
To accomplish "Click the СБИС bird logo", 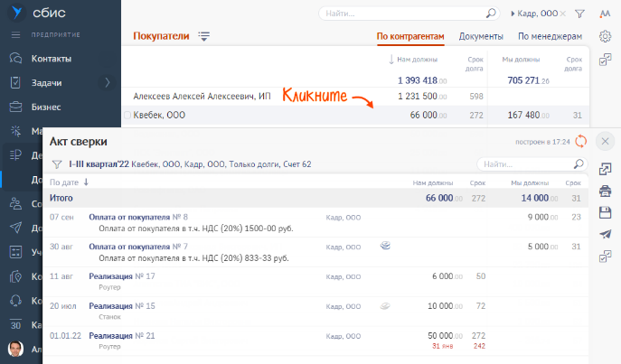I will pos(16,13).
